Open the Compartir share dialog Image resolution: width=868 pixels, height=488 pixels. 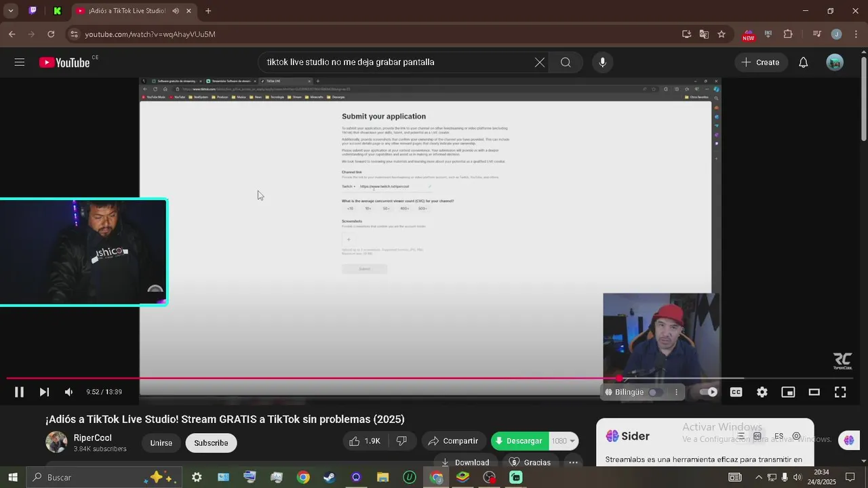454,441
